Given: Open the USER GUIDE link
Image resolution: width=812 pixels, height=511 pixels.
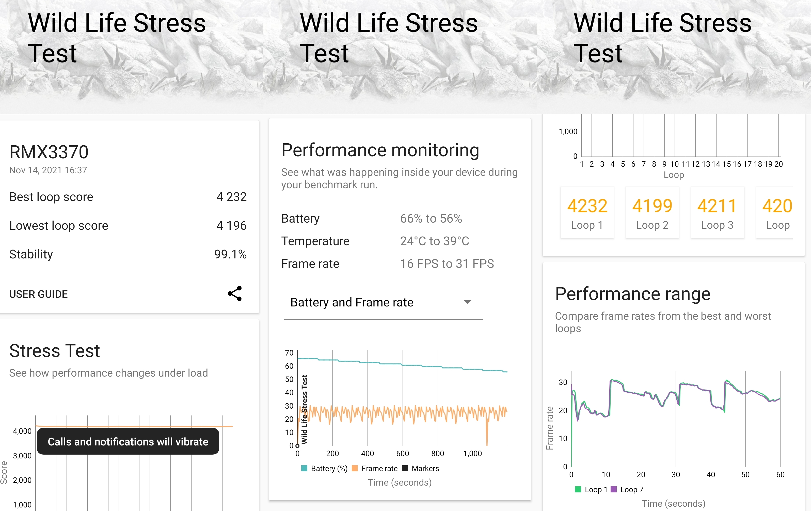Looking at the screenshot, I should point(38,294).
